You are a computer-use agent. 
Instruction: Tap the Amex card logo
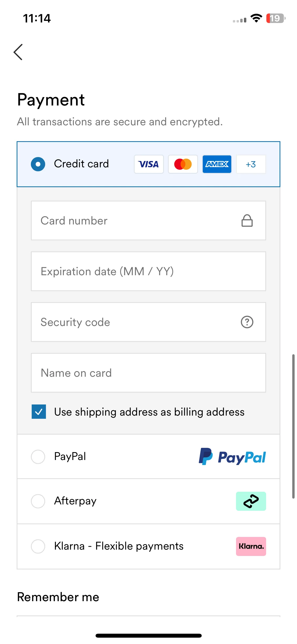(217, 164)
